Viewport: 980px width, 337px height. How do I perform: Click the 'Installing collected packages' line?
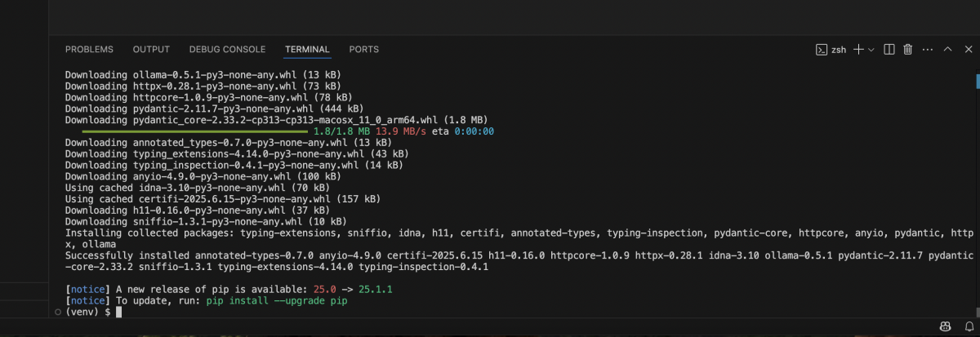(519, 238)
